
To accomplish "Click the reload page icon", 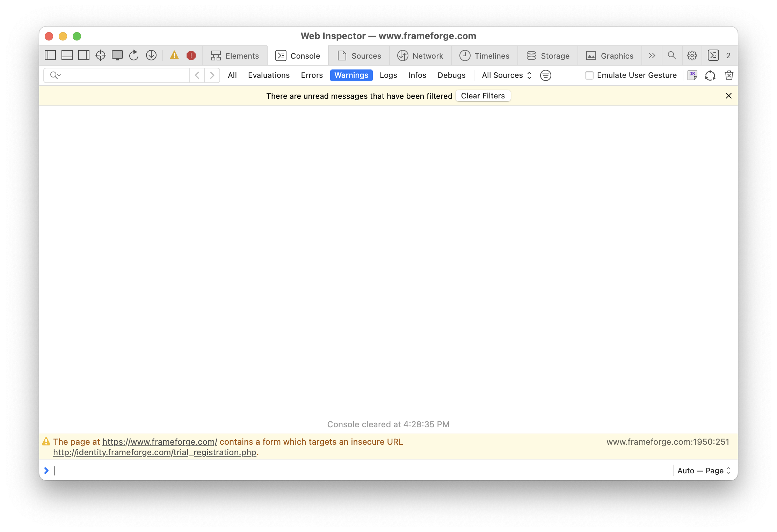I will click(x=134, y=56).
